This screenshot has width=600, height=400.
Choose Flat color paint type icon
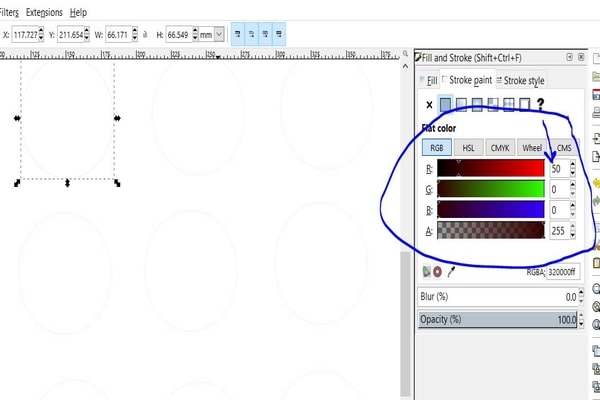(445, 104)
